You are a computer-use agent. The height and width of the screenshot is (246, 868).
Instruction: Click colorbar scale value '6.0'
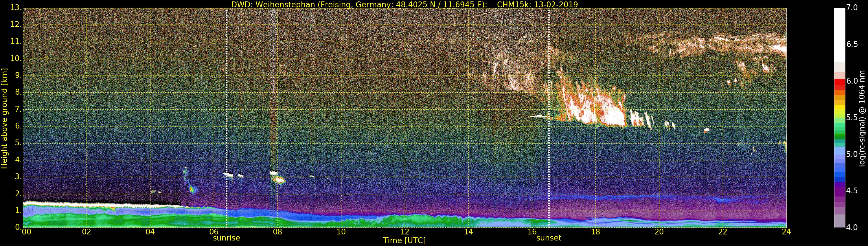click(852, 81)
